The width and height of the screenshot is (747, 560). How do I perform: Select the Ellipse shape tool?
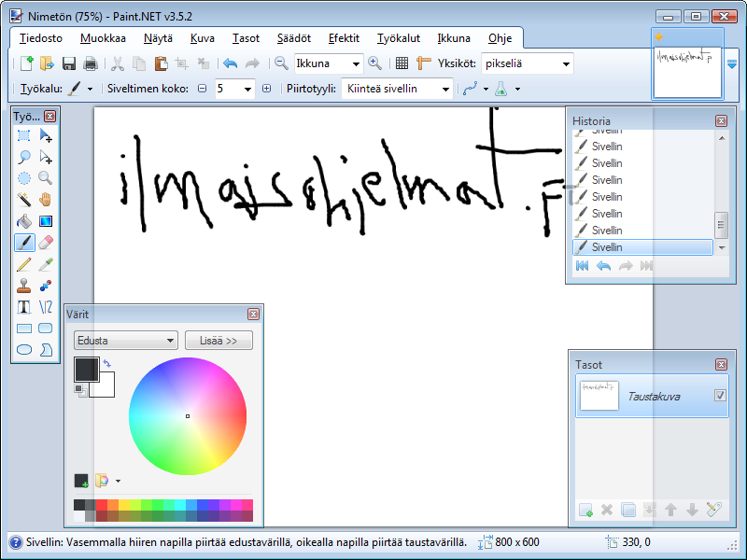pos(24,349)
